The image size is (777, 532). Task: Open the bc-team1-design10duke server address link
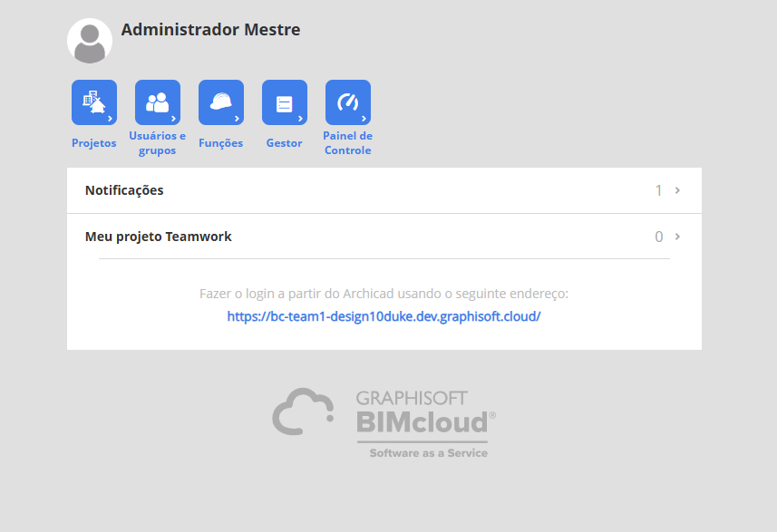click(384, 316)
